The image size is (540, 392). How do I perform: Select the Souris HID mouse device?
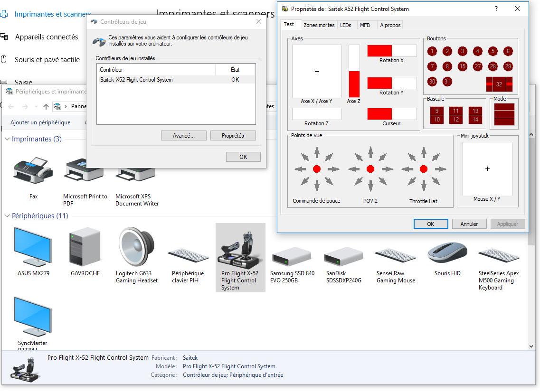pos(447,260)
